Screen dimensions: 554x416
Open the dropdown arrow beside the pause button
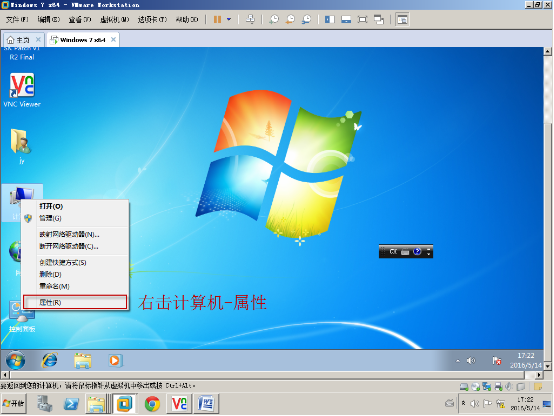229,19
